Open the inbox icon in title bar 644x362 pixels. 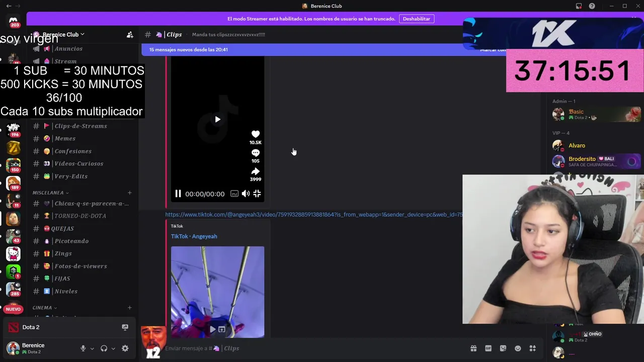[579, 6]
